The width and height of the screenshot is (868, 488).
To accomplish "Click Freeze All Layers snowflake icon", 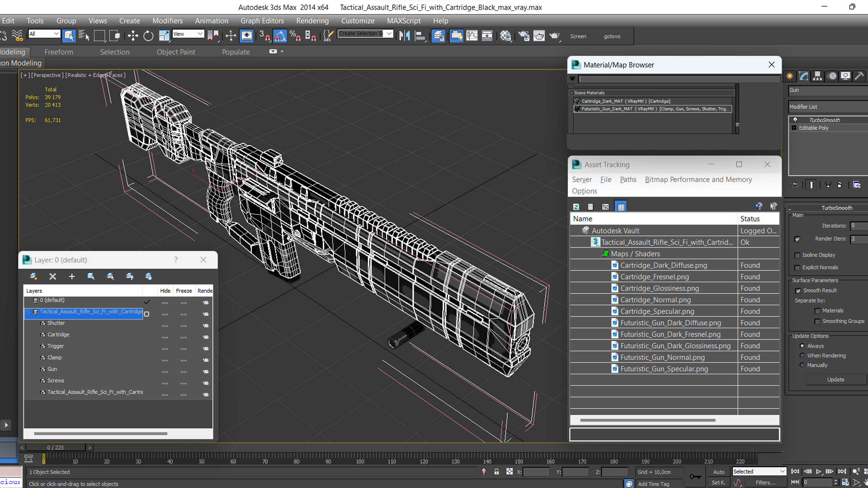I will 148,276.
